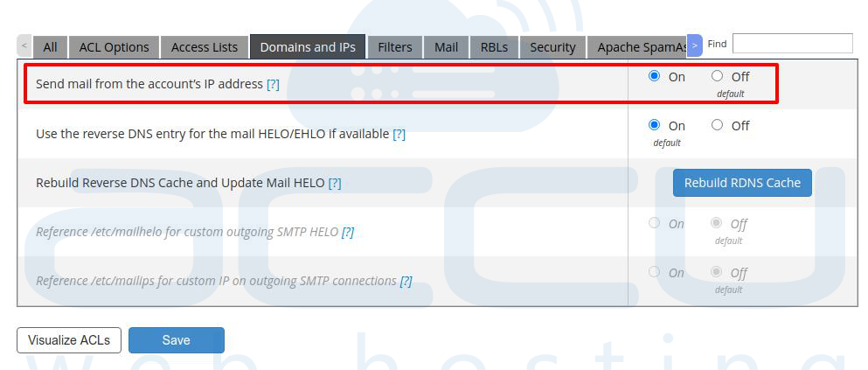Open the Mail tab

tap(446, 47)
